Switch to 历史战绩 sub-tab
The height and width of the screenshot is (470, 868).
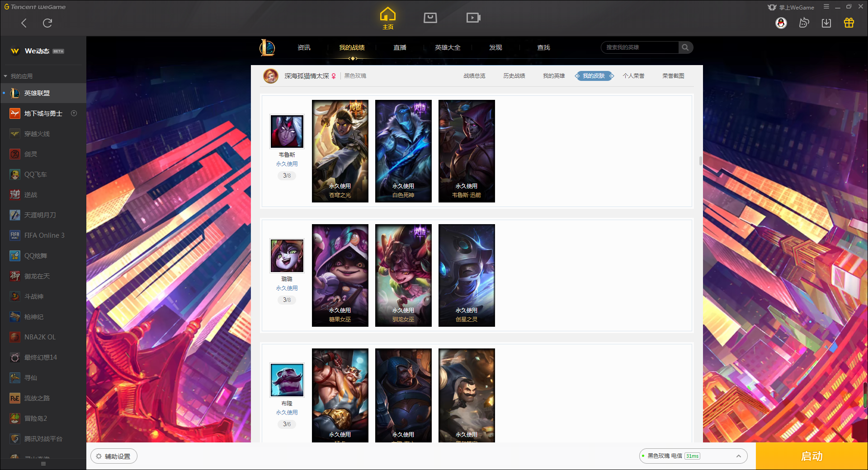point(514,76)
